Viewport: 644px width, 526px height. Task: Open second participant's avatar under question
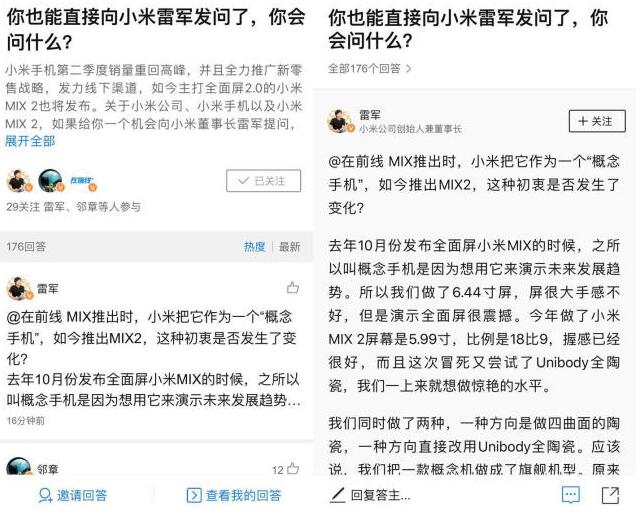[51, 181]
